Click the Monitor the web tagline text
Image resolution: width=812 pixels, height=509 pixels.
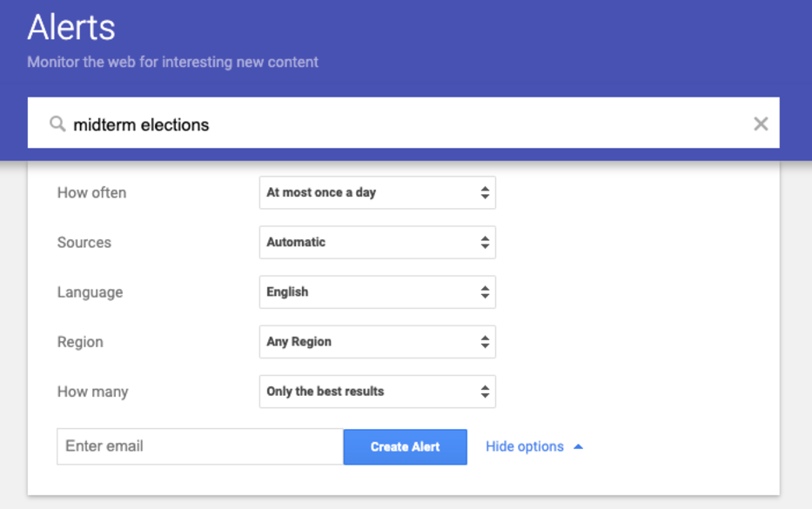click(x=172, y=62)
